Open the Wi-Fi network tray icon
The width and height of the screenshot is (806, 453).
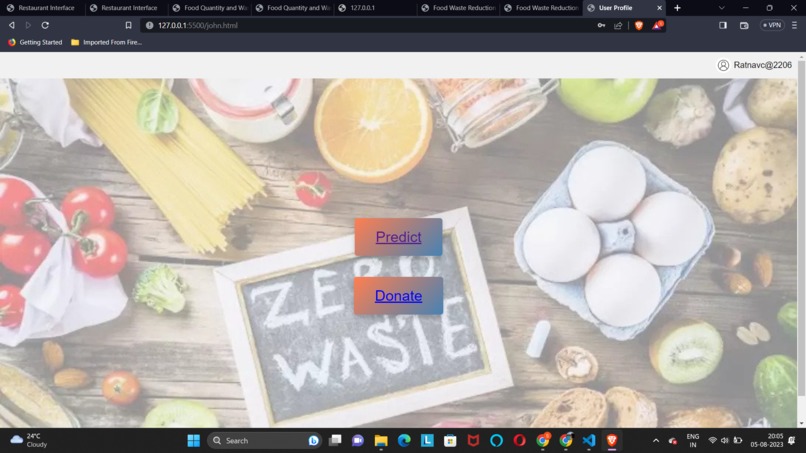(712, 441)
